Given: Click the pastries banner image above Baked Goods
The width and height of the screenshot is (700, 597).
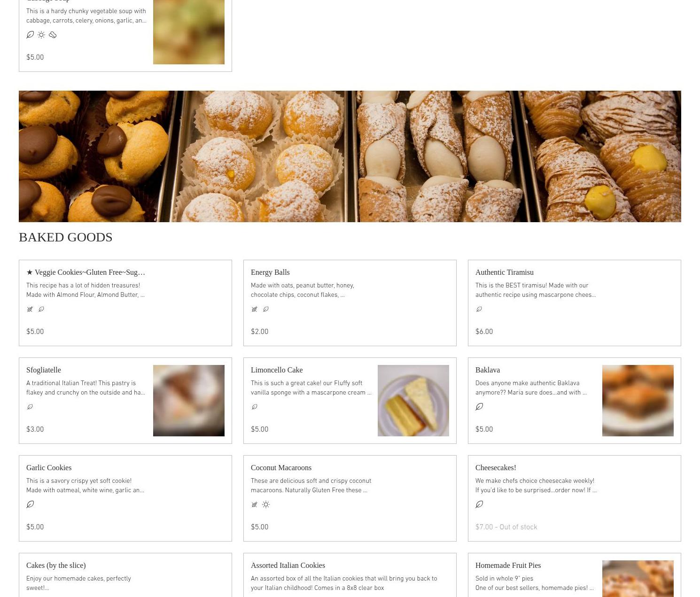Looking at the screenshot, I should coord(350,156).
